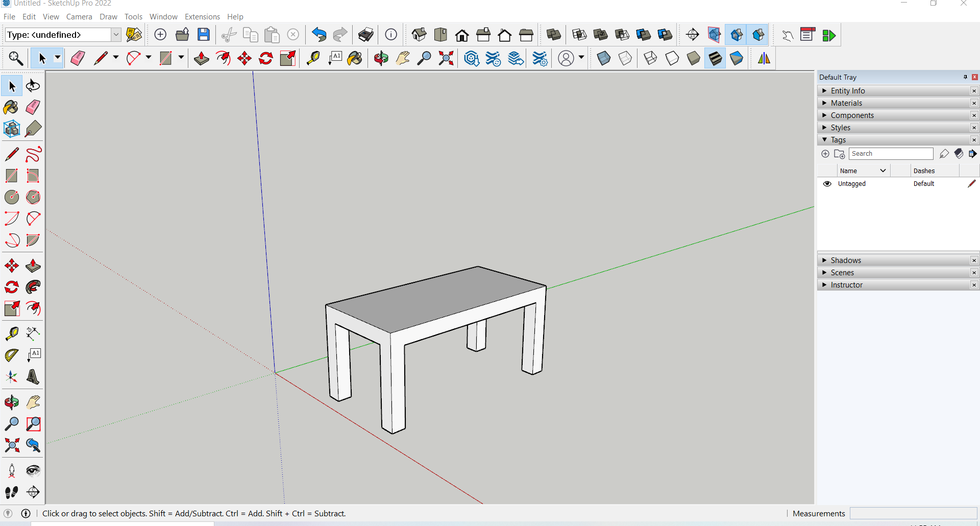Open the Extensions menu

pyautogui.click(x=202, y=17)
